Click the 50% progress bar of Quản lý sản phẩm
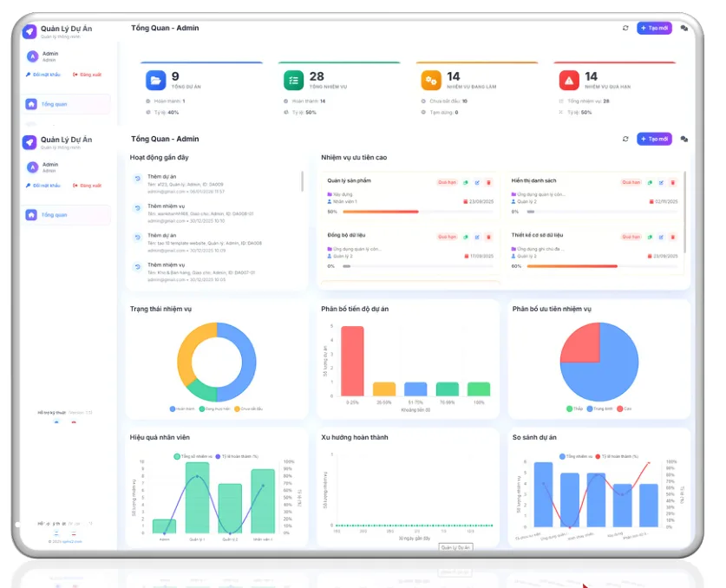This screenshot has width=726, height=588. click(x=417, y=212)
